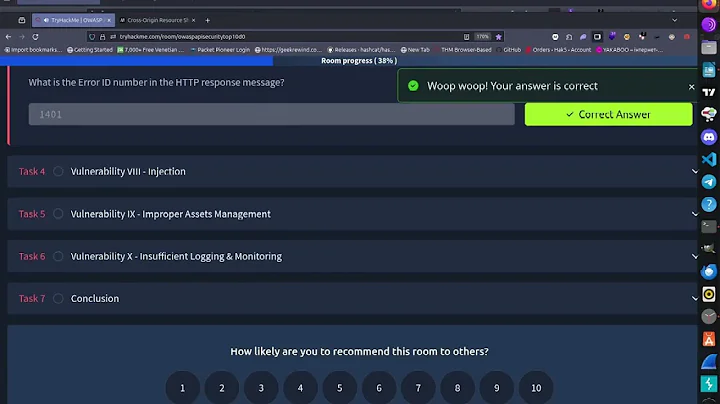Viewport: 720px width, 404px height.
Task: Rate the room 3
Action: click(261, 388)
